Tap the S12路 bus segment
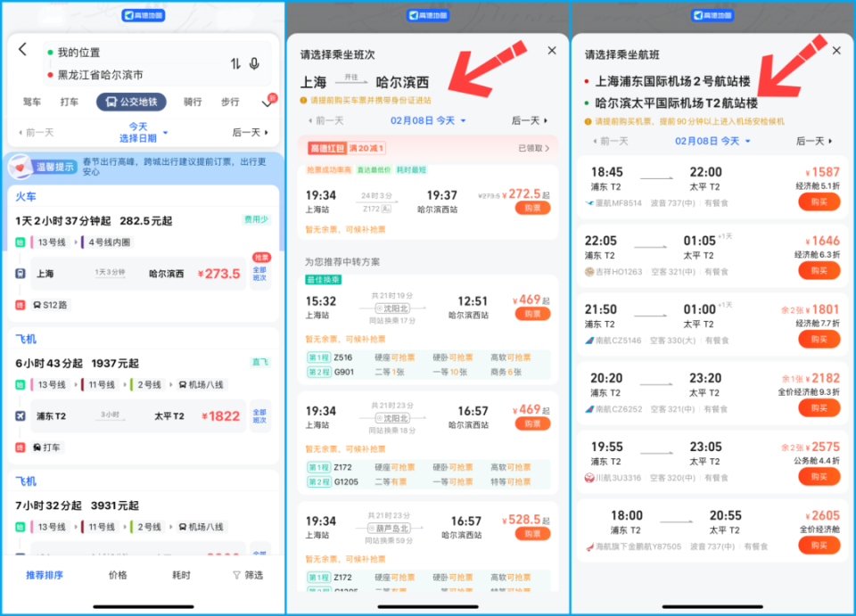 pos(50,305)
